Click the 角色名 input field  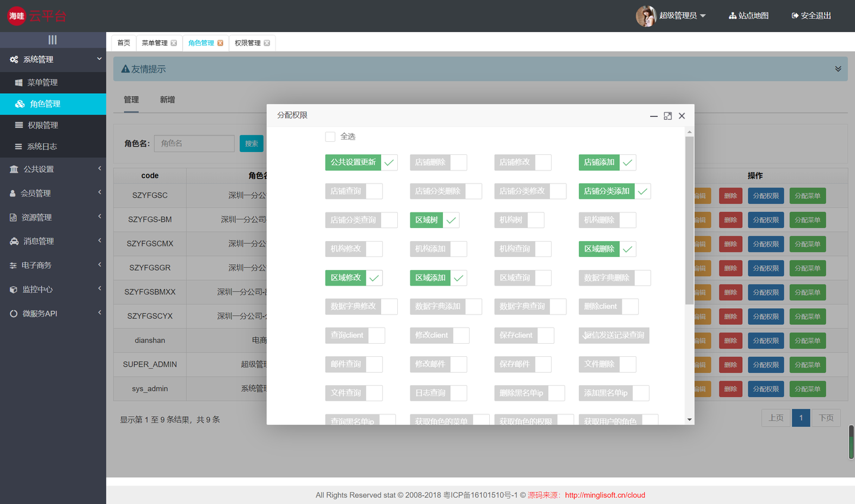(x=194, y=143)
